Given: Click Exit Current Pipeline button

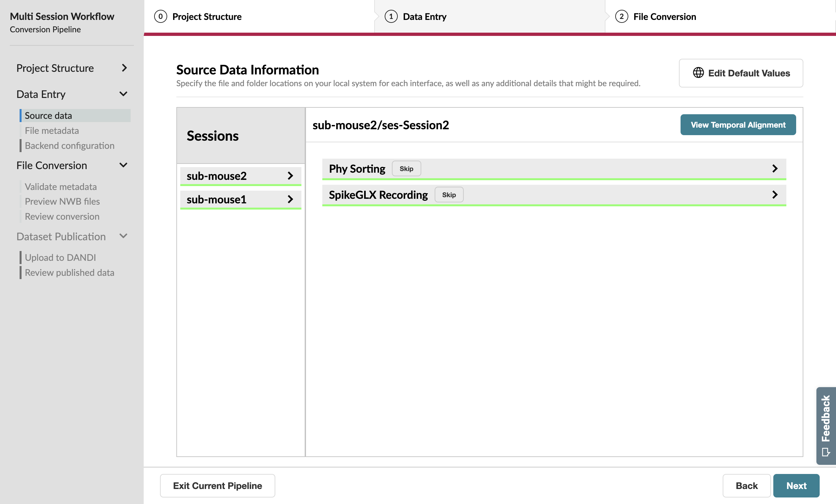Looking at the screenshot, I should [217, 486].
